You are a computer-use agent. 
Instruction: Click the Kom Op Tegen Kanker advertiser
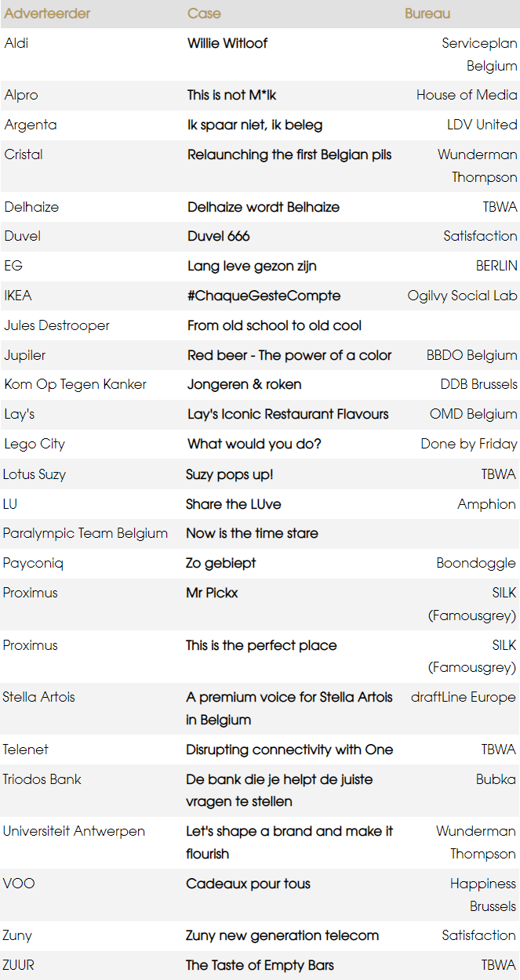click(75, 384)
